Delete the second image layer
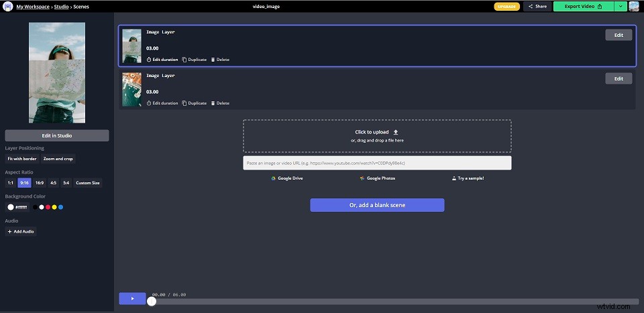 click(220, 103)
